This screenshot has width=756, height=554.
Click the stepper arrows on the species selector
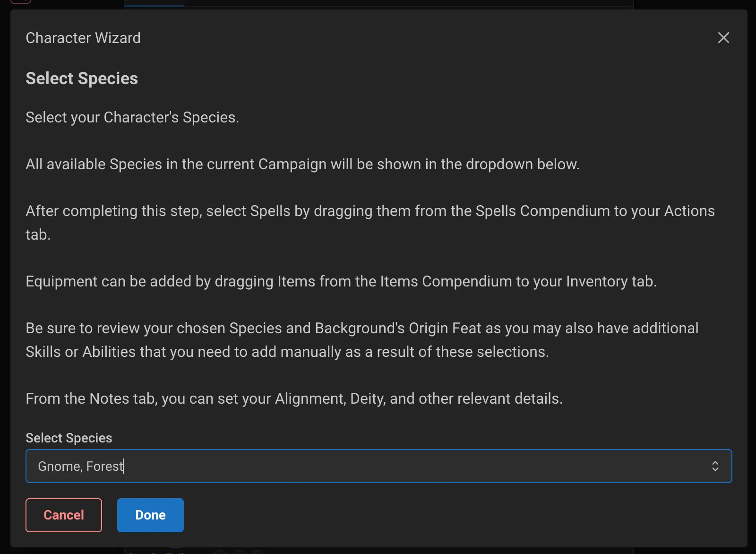point(715,466)
